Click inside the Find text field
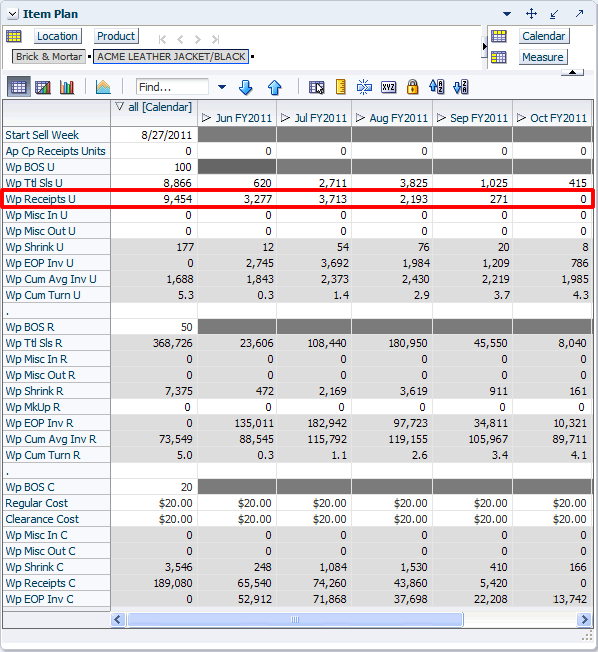 click(172, 87)
